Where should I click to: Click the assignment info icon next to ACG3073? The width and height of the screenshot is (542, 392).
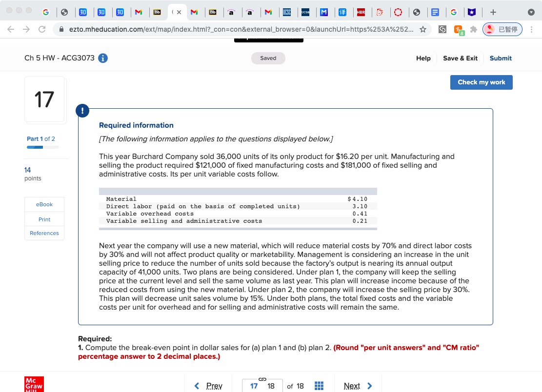103,58
